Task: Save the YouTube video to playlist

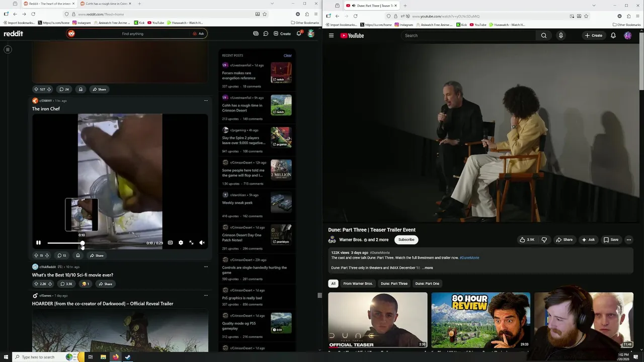Action: (611, 240)
